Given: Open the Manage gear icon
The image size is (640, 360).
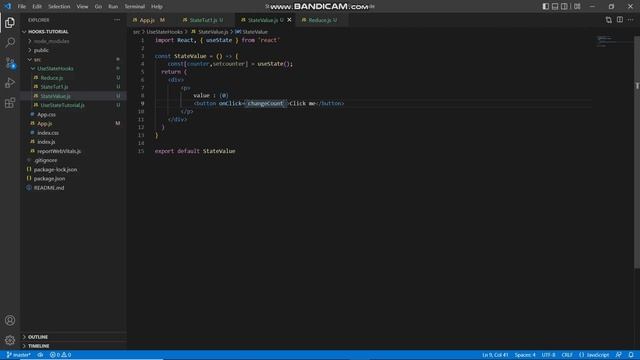Looking at the screenshot, I should 10,340.
